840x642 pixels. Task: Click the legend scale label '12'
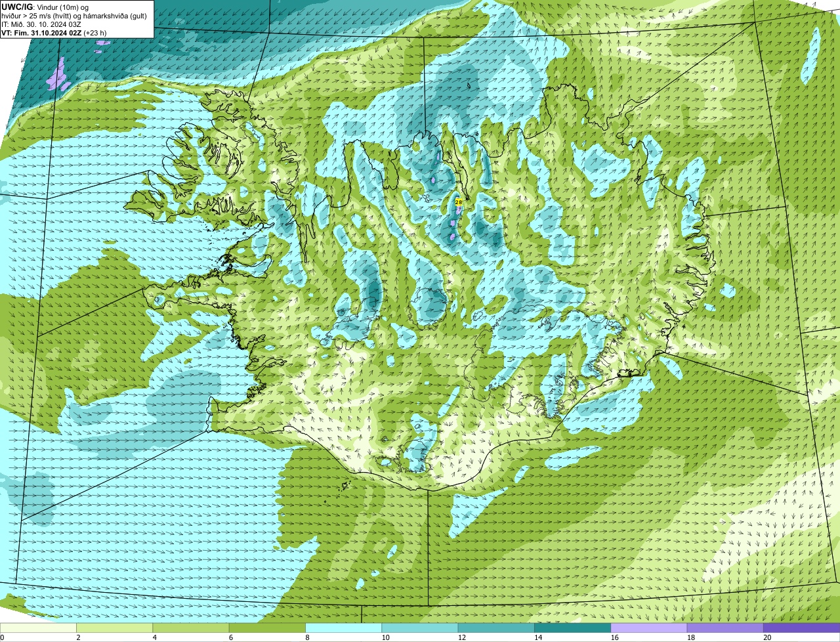click(x=462, y=637)
